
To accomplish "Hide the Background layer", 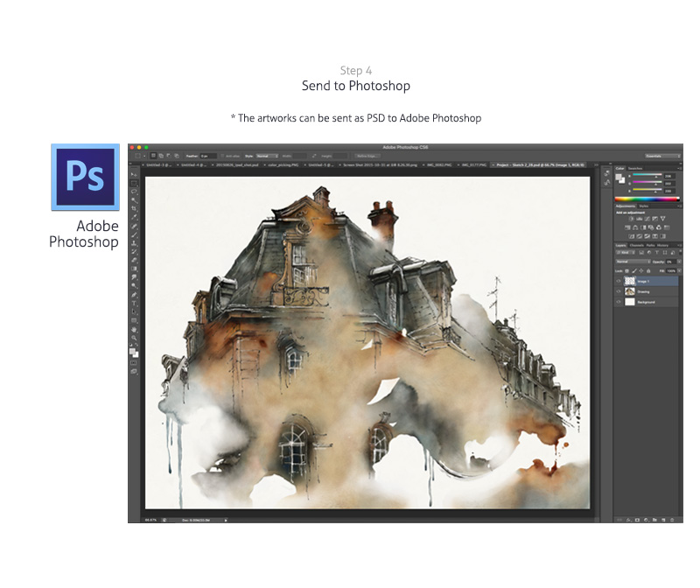I will (x=619, y=302).
